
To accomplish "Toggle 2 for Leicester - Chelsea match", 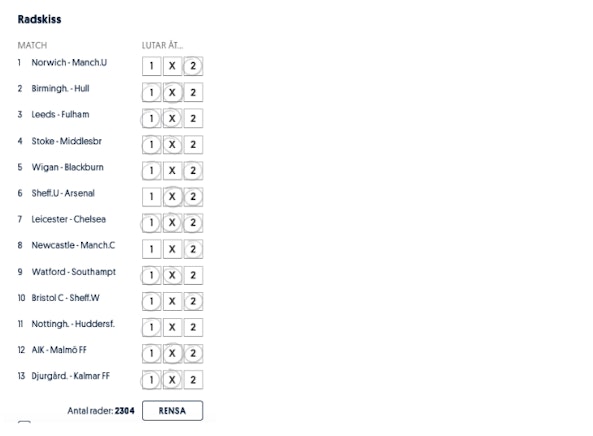I will point(193,223).
